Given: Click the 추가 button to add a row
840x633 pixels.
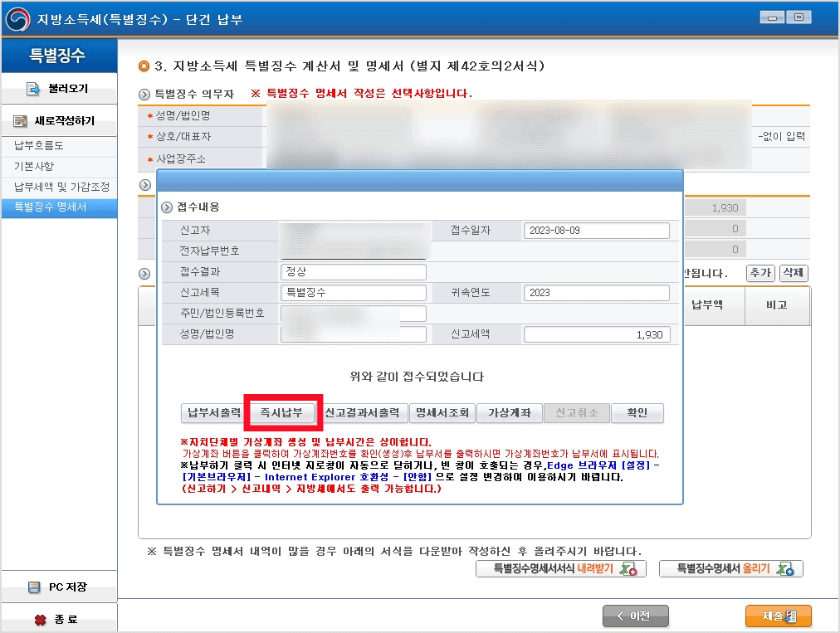Looking at the screenshot, I should [x=760, y=272].
